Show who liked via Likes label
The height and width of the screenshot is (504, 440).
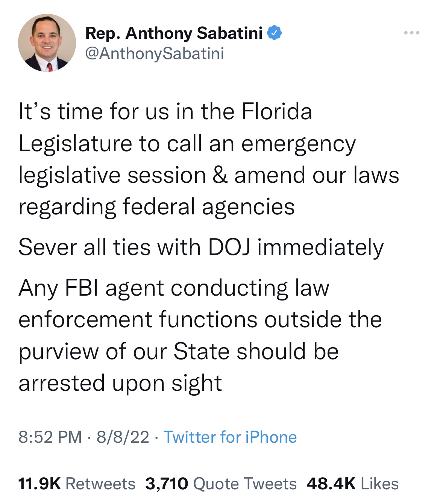click(380, 484)
